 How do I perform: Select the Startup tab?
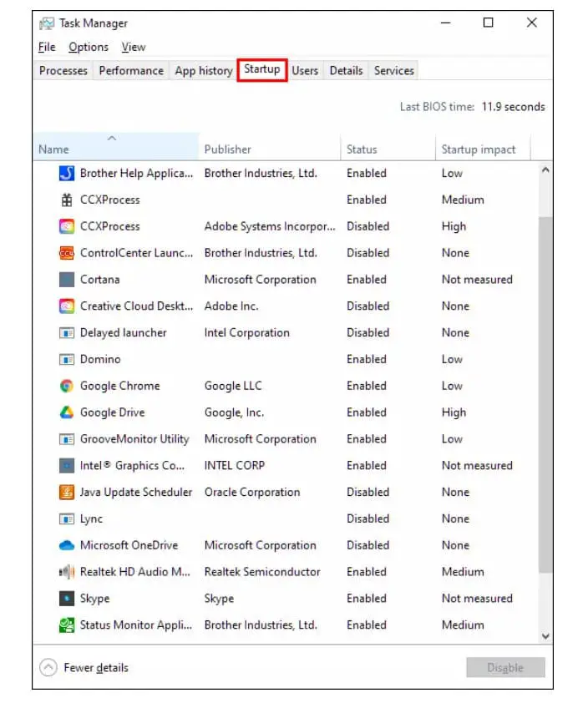pos(262,69)
